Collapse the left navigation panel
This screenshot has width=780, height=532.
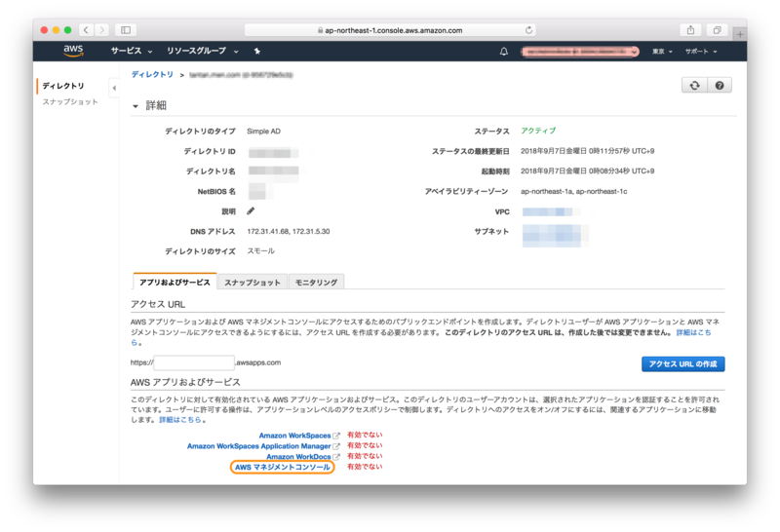pyautogui.click(x=114, y=88)
